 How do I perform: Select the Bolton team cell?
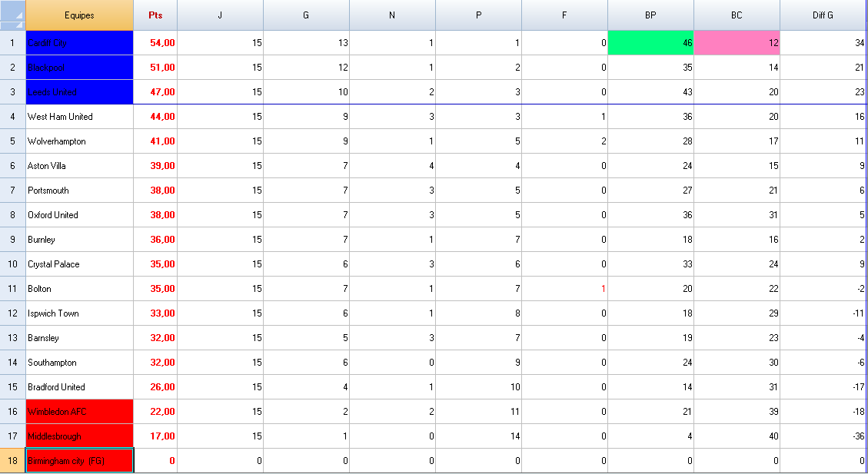tap(79, 289)
